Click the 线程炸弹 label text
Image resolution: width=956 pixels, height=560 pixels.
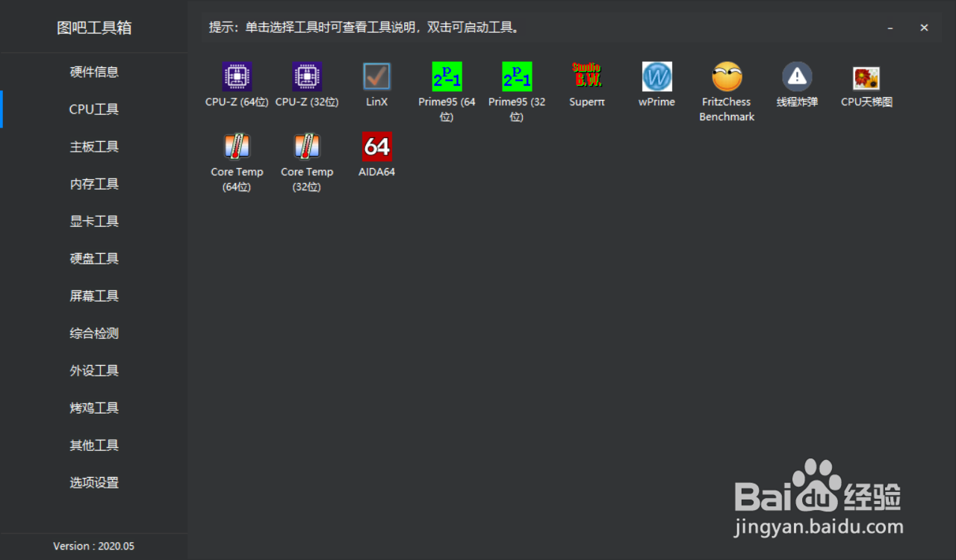797,102
